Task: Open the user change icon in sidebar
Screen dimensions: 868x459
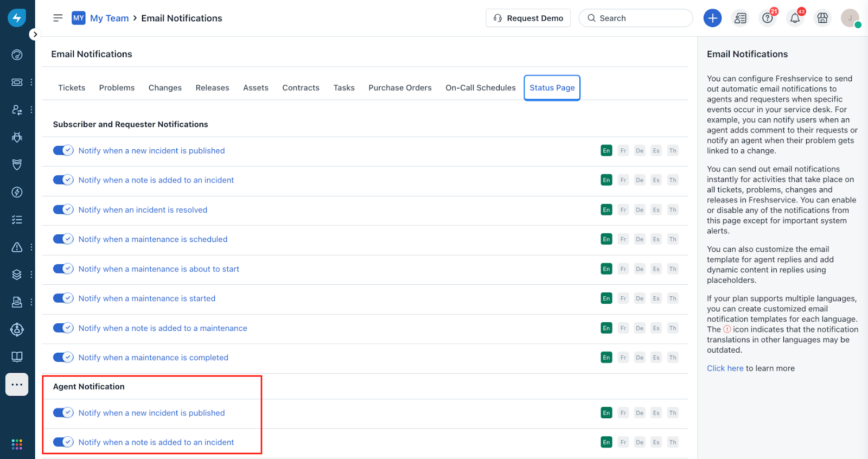Action: coord(17,110)
